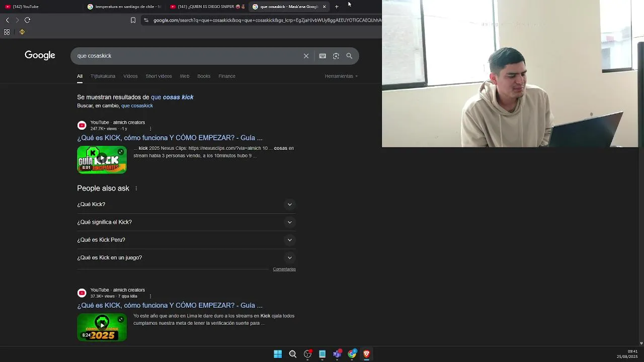The width and height of the screenshot is (644, 362).
Task: Select the T'ijtukukuna search filter
Action: pyautogui.click(x=103, y=76)
